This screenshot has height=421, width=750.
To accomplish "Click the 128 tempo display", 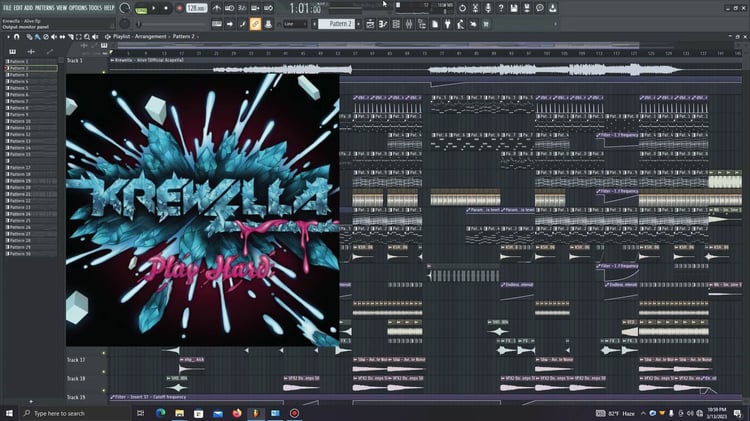I will tap(196, 8).
